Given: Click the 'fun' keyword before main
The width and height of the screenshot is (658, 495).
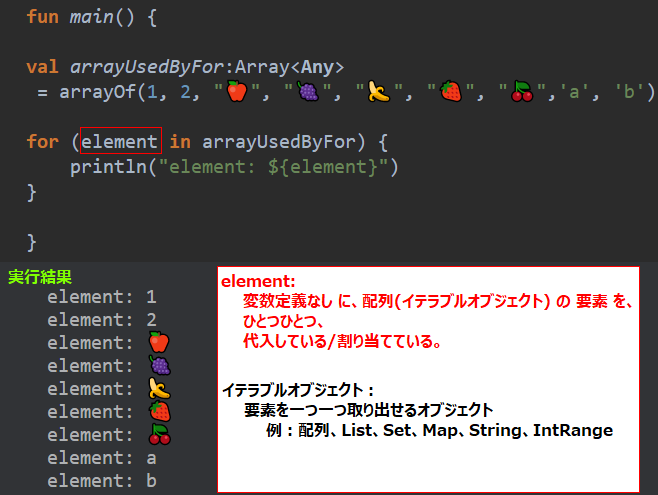Looking at the screenshot, I should click(x=42, y=17).
